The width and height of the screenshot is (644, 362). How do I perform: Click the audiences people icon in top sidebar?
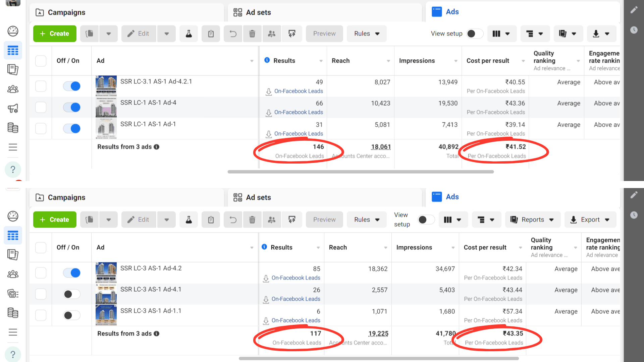click(x=13, y=89)
